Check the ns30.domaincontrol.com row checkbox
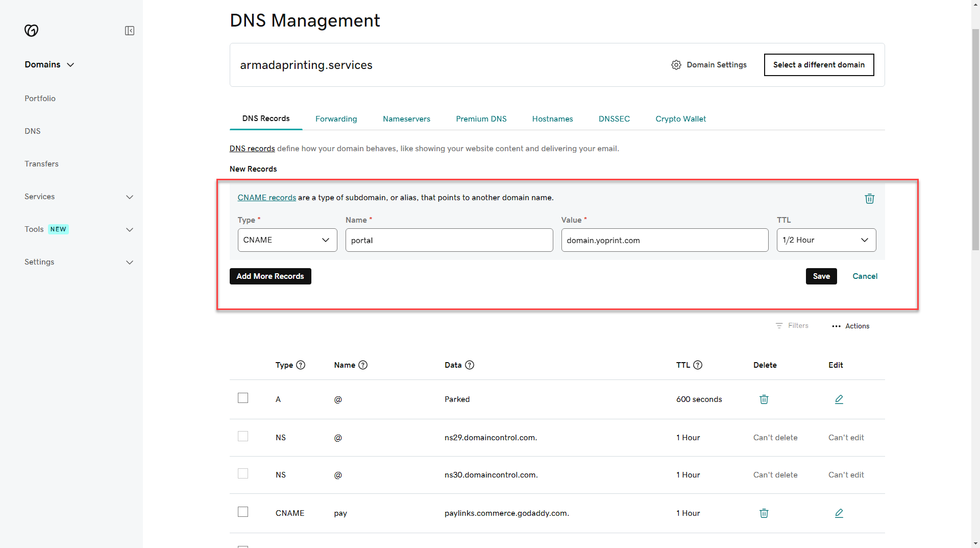This screenshot has height=548, width=980. coord(243,473)
